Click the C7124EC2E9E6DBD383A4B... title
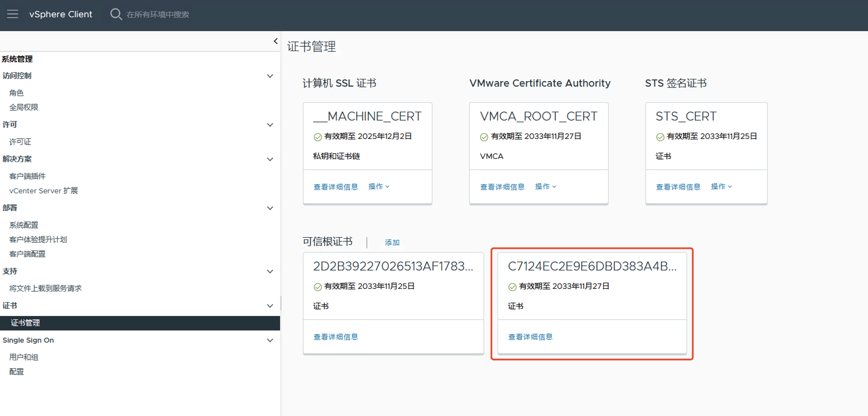This screenshot has height=416, width=868. click(x=592, y=266)
